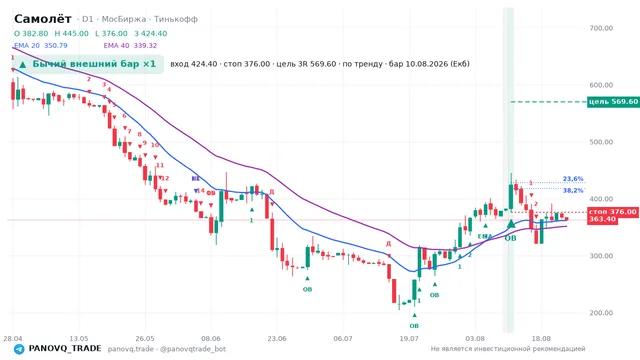
Task: Click the red current price label 363.40
Action: [x=602, y=220]
